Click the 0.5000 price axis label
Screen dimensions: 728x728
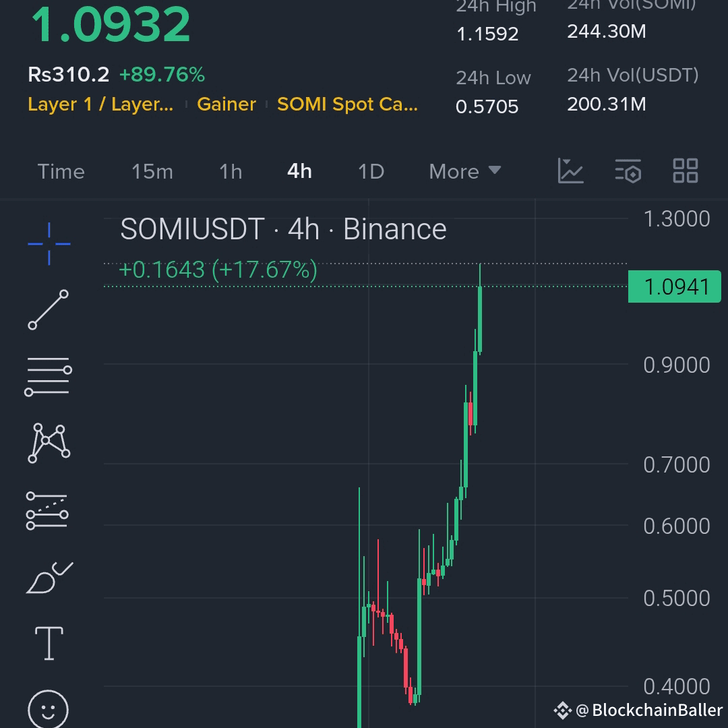pos(677,599)
